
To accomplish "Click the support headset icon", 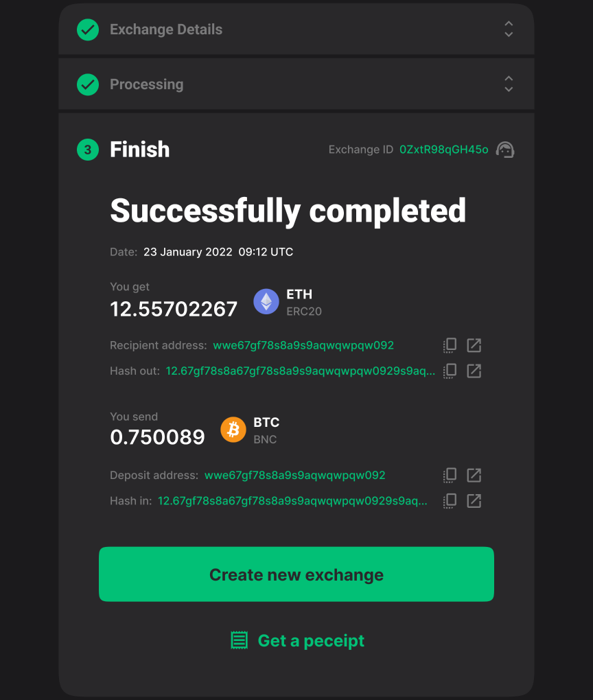I will pyautogui.click(x=505, y=150).
